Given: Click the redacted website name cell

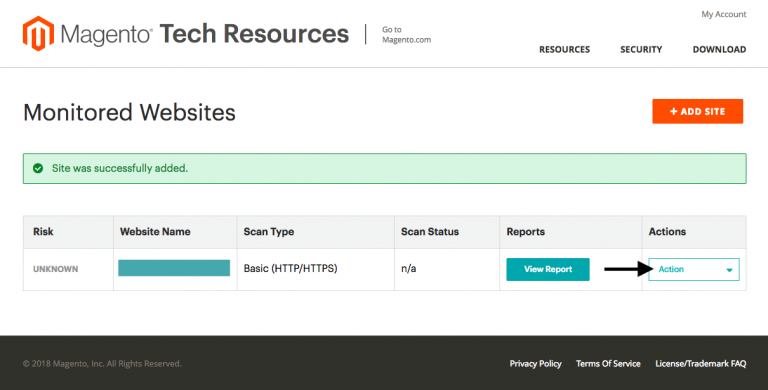Looking at the screenshot, I should point(174,268).
